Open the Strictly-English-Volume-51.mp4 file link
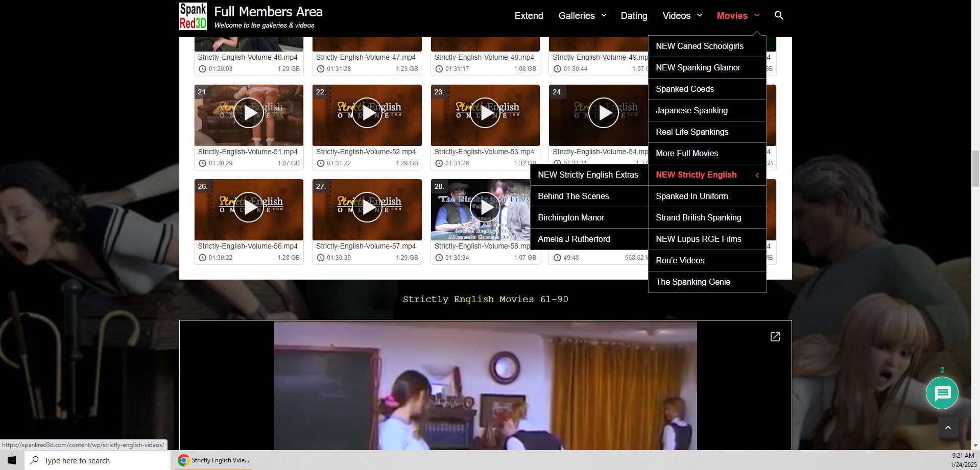The height and width of the screenshot is (470, 980). [x=247, y=152]
